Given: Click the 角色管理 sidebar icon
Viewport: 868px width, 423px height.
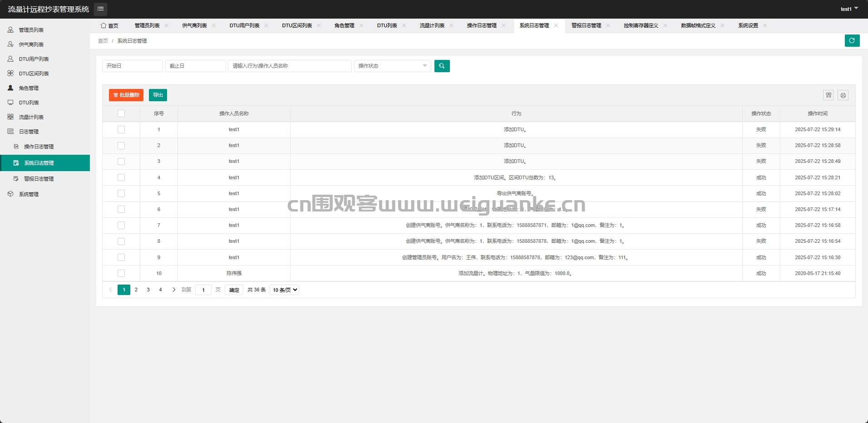Looking at the screenshot, I should point(10,88).
